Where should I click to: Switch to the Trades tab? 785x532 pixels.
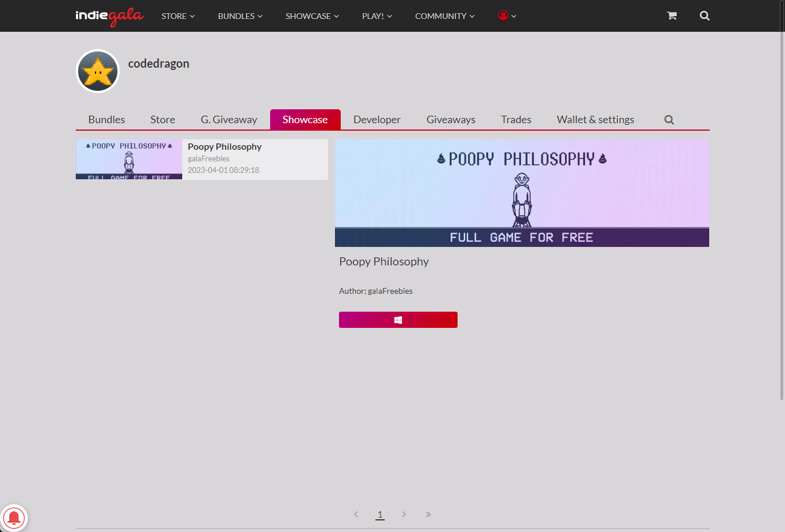tap(516, 120)
